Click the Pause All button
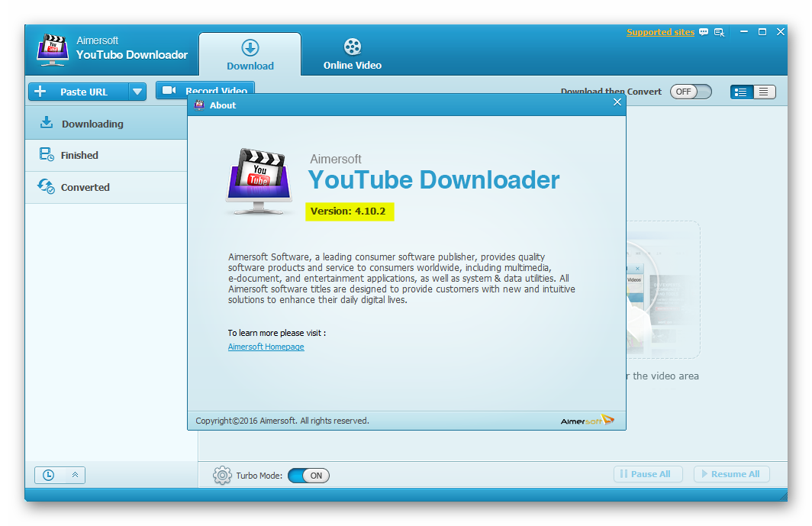Image resolution: width=812 pixels, height=526 pixels. (x=648, y=474)
